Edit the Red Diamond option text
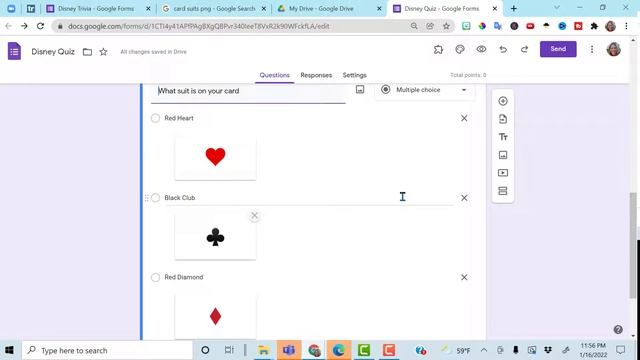Screen dimensions: 640x360 tap(309, 277)
